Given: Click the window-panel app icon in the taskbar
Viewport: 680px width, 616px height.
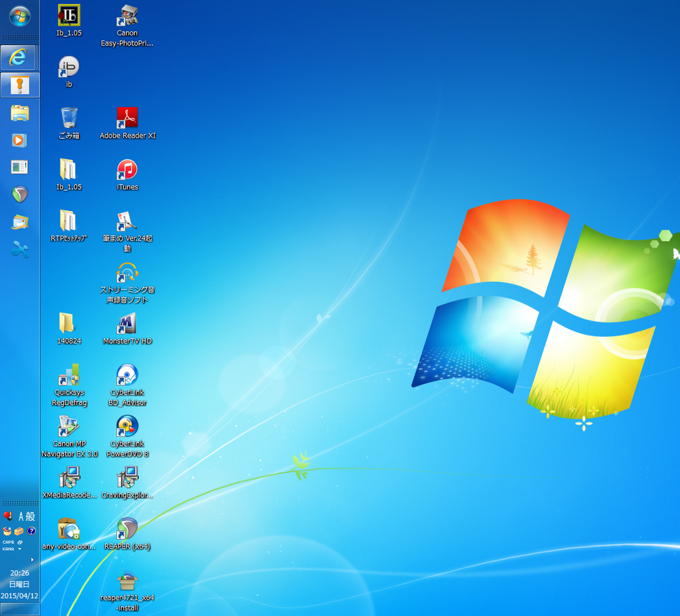Looking at the screenshot, I should coord(20,167).
